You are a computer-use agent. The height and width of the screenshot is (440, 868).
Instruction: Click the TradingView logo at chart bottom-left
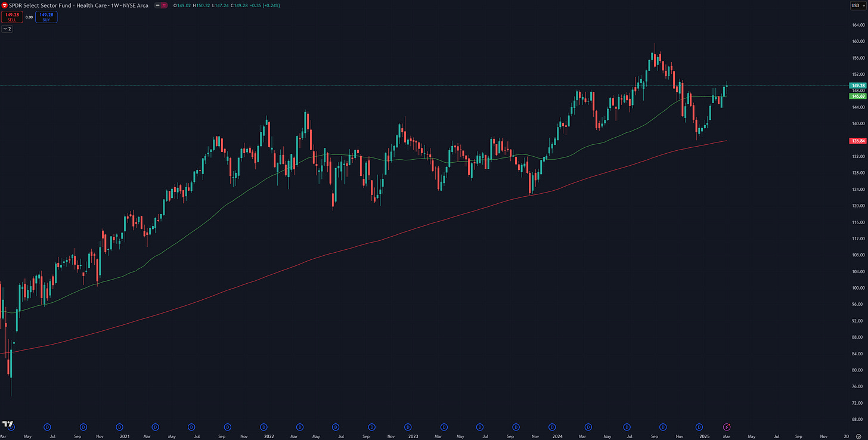click(8, 424)
